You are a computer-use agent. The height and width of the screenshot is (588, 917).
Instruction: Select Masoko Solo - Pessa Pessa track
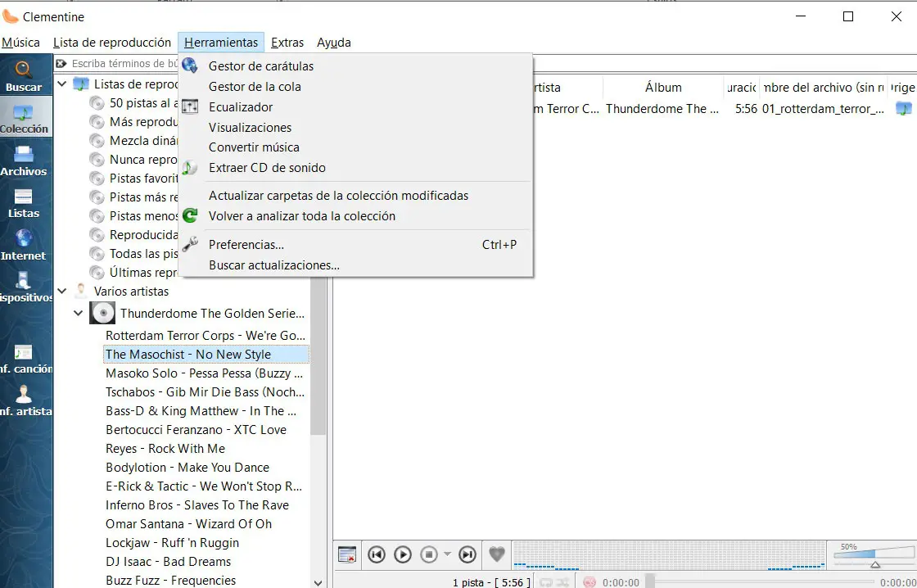(204, 373)
